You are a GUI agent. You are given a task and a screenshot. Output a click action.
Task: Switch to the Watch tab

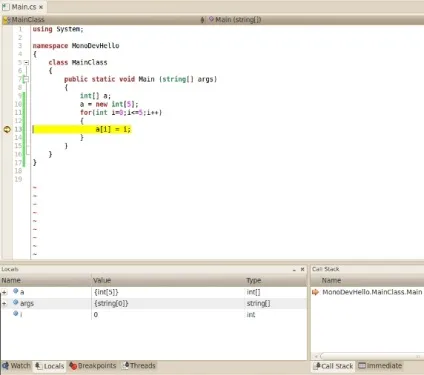click(x=16, y=366)
